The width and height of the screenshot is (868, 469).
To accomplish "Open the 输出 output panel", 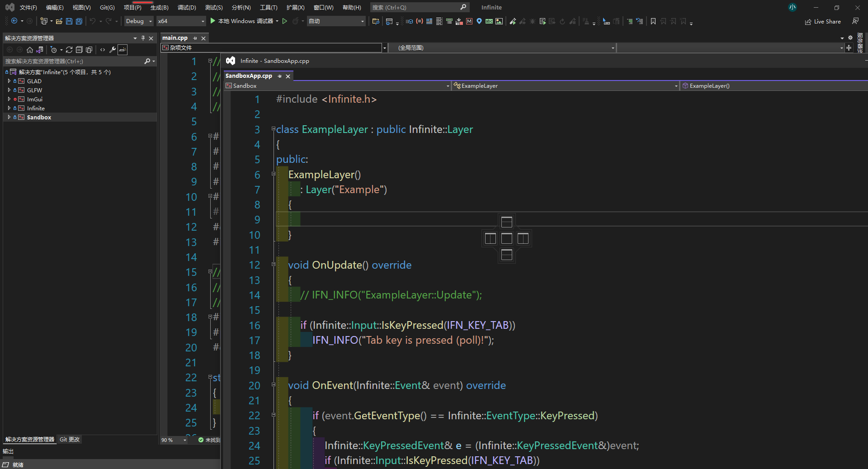I will (8, 451).
